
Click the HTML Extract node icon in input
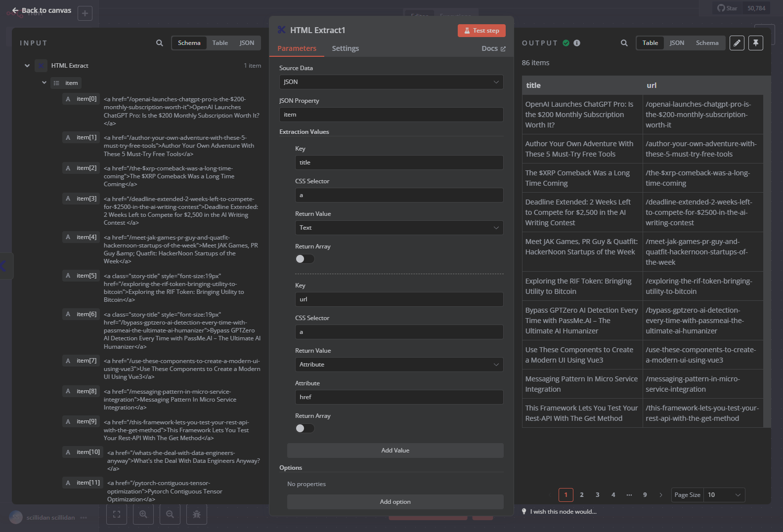coord(42,65)
